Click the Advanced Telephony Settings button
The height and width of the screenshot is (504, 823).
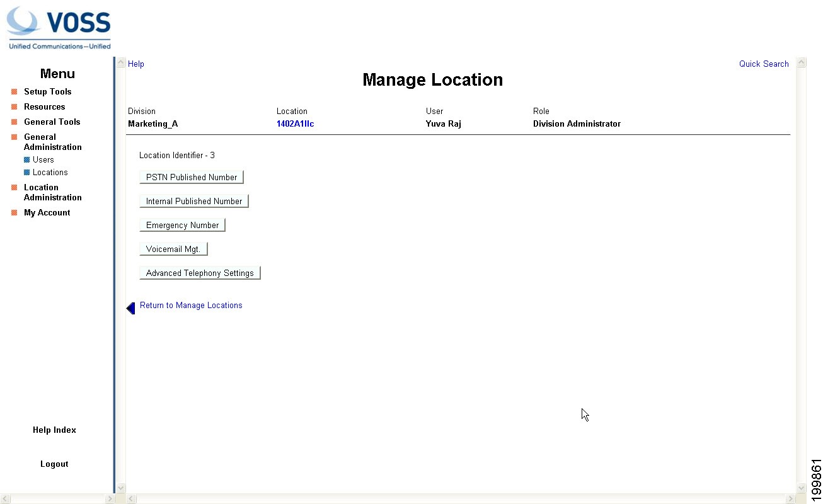[200, 273]
